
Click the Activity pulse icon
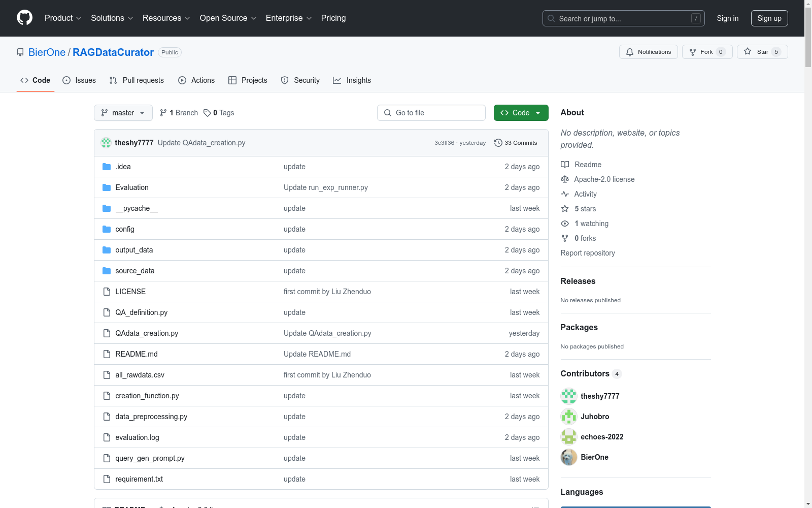coord(565,194)
